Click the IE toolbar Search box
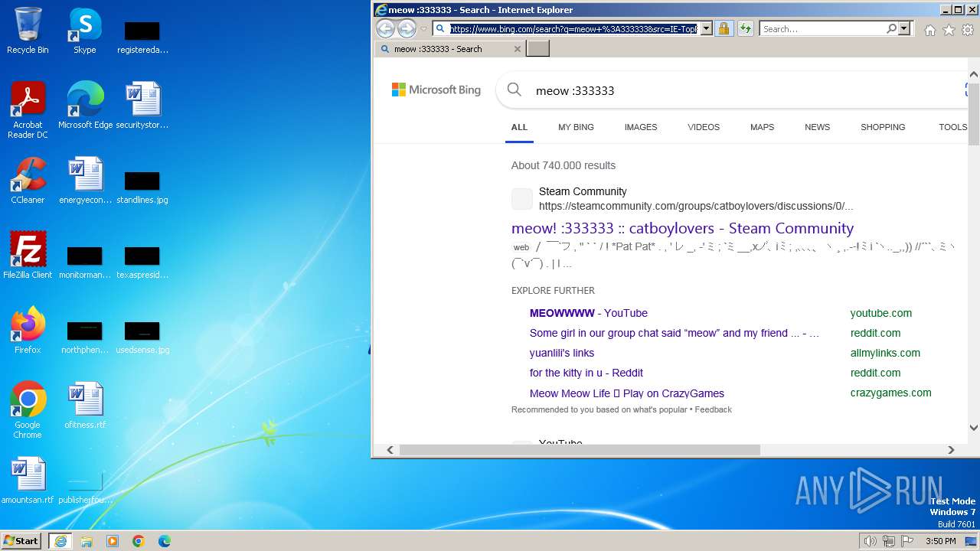The width and height of the screenshot is (980, 551). tap(822, 29)
